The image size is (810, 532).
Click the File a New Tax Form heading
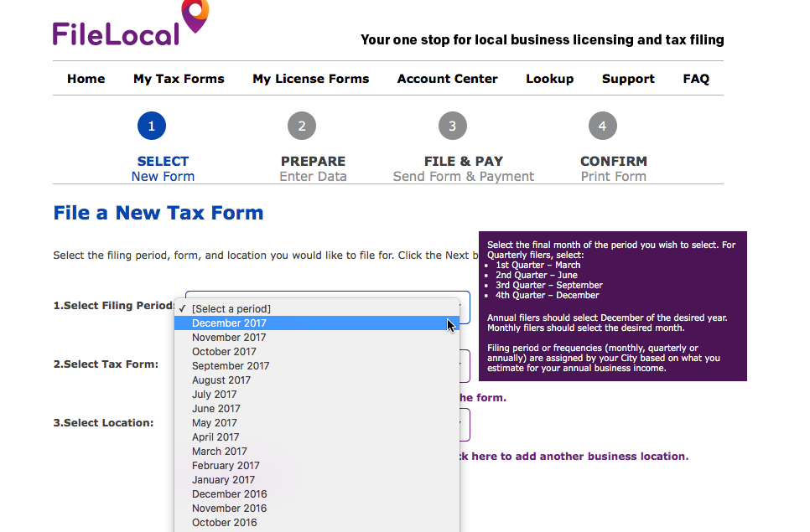point(158,213)
